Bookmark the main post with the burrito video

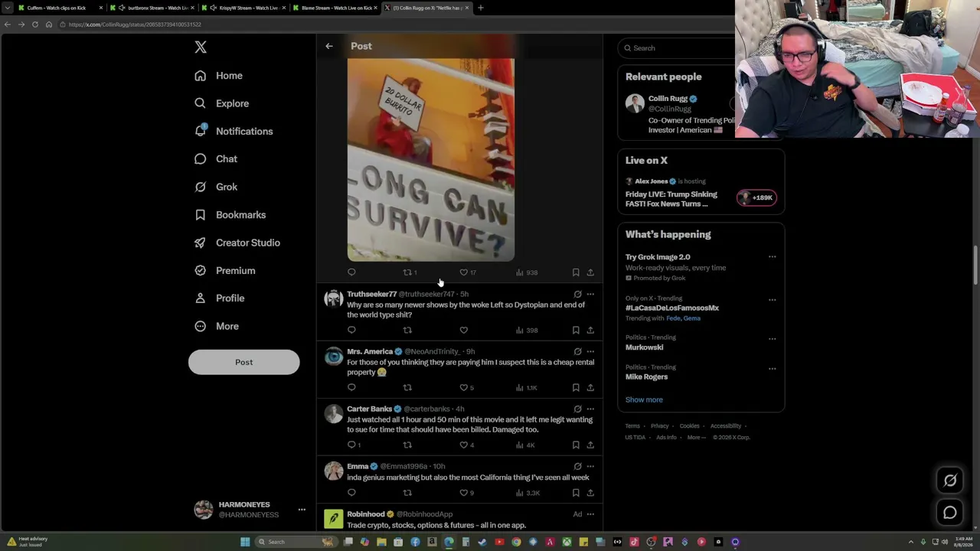point(576,272)
